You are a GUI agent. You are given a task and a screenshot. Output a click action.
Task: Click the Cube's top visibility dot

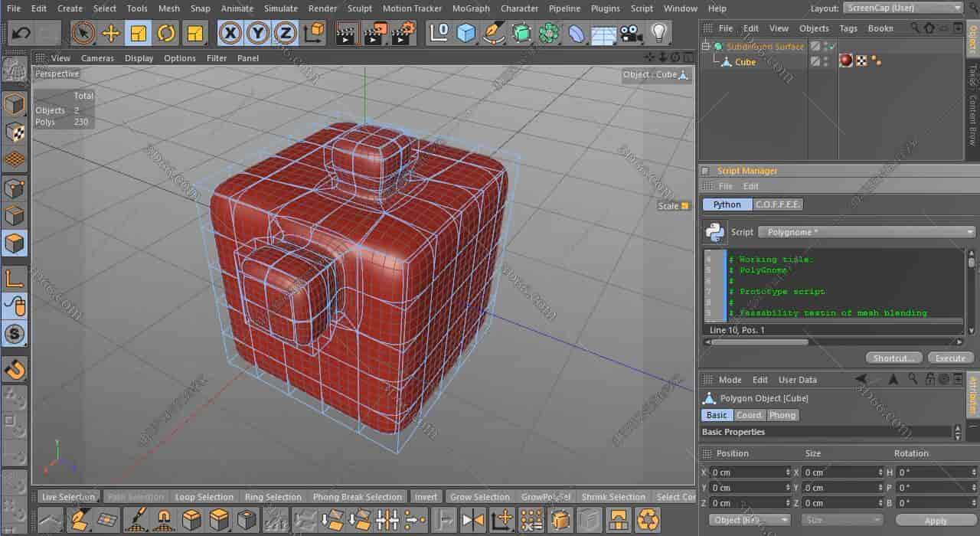point(825,57)
